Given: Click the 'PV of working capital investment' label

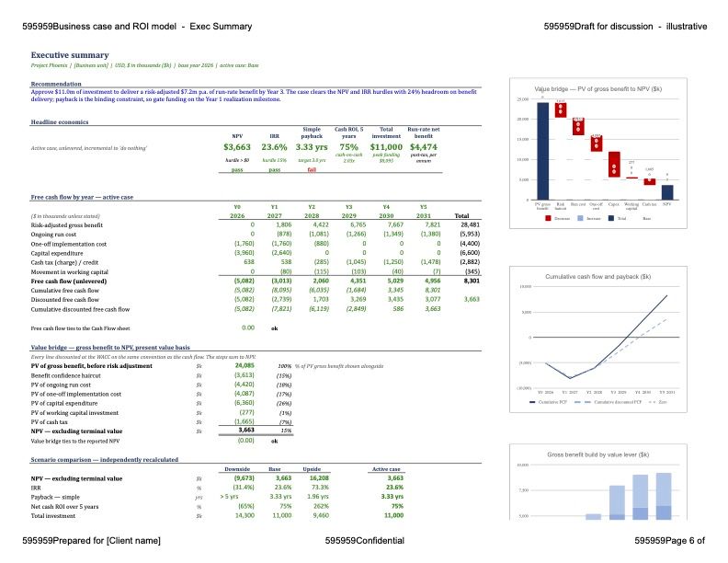Looking at the screenshot, I should click(74, 412).
